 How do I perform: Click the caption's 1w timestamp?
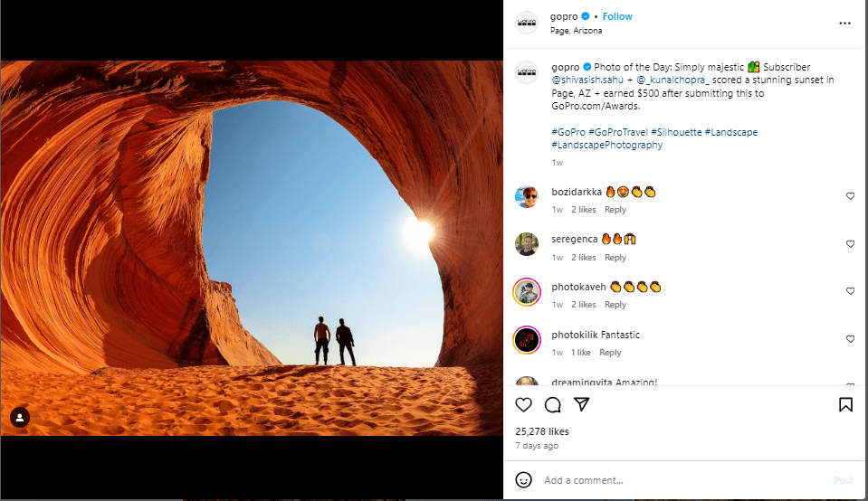[557, 163]
